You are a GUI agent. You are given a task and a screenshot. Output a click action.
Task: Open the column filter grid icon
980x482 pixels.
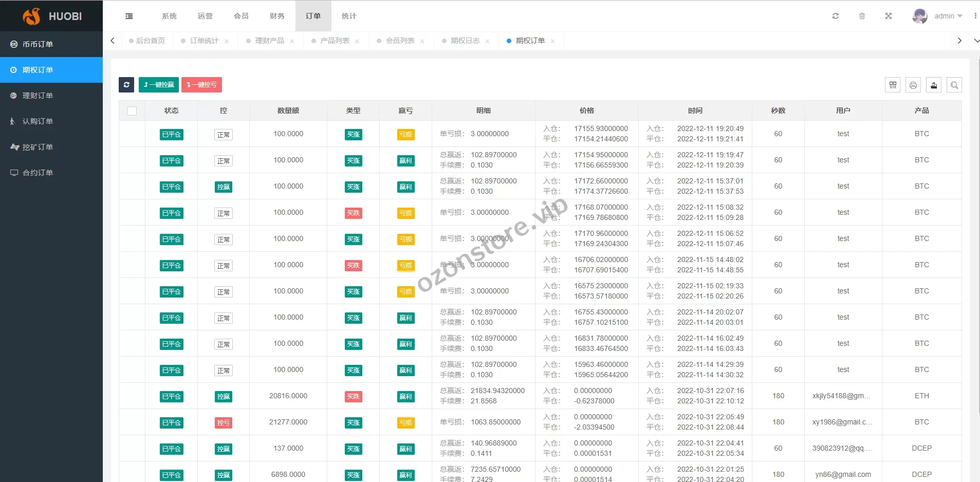click(893, 85)
